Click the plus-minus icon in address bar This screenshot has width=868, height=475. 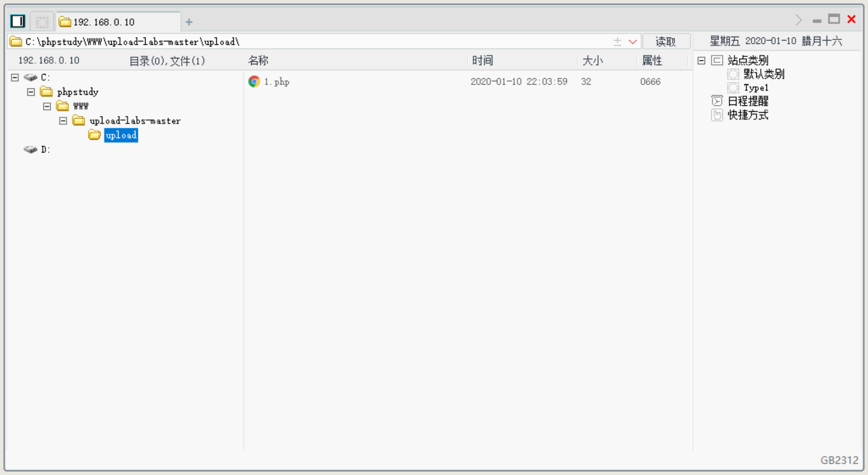(x=617, y=41)
